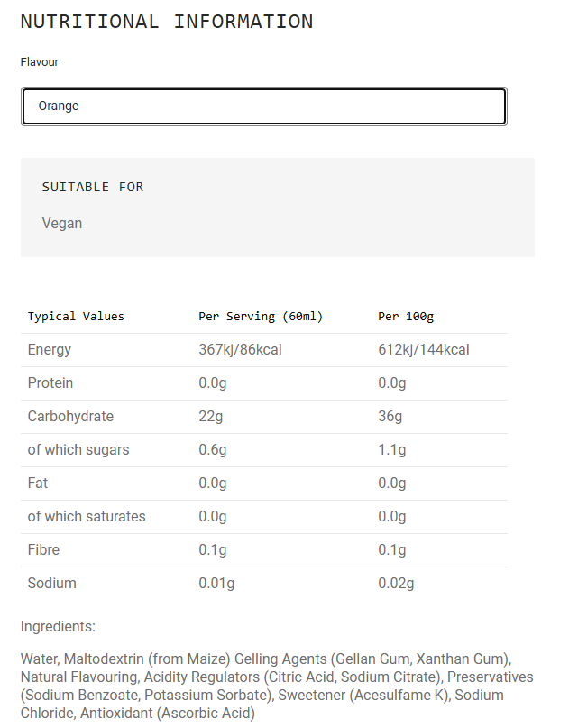569x728 pixels.
Task: Click the Ingredients heading
Action: click(x=58, y=627)
